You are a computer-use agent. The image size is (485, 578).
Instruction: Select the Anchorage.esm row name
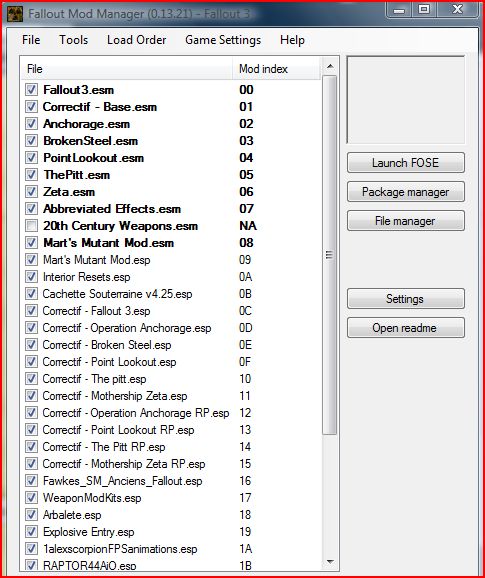click(x=86, y=124)
